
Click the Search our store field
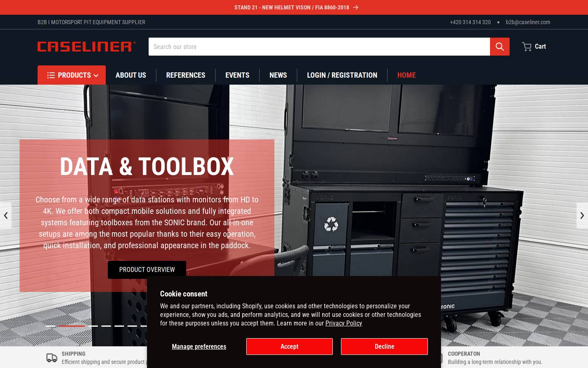319,47
